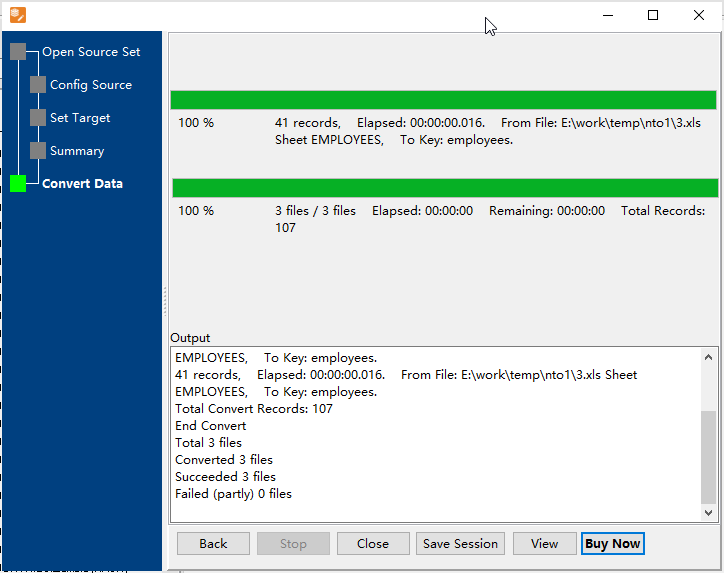This screenshot has height=573, width=724.
Task: Select Open Source Set wizard step
Action: 91,52
